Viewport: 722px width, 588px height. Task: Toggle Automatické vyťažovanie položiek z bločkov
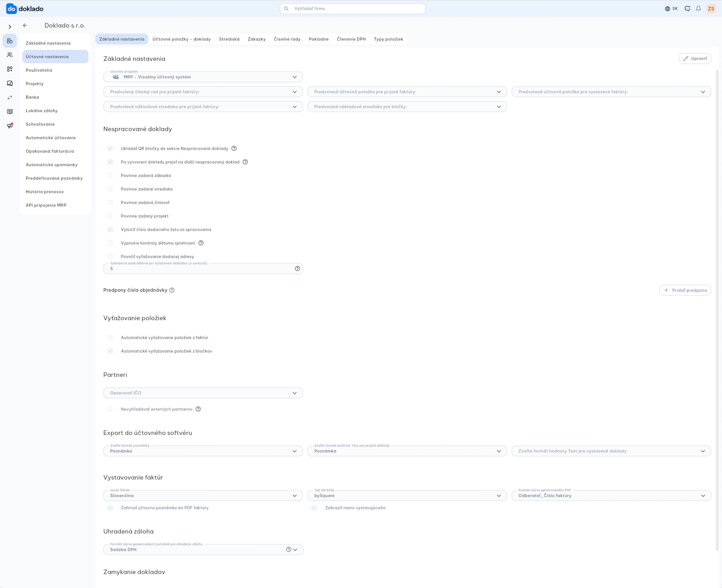coord(110,351)
